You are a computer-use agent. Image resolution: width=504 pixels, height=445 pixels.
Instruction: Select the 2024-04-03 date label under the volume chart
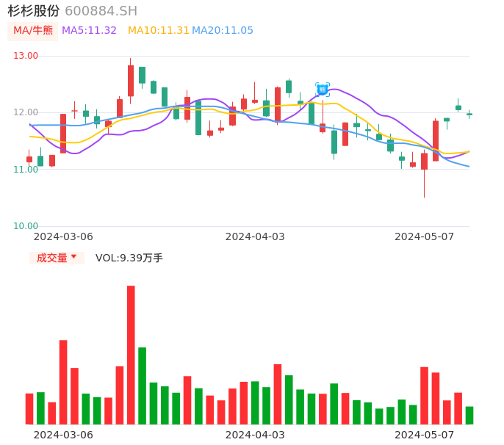(x=255, y=435)
